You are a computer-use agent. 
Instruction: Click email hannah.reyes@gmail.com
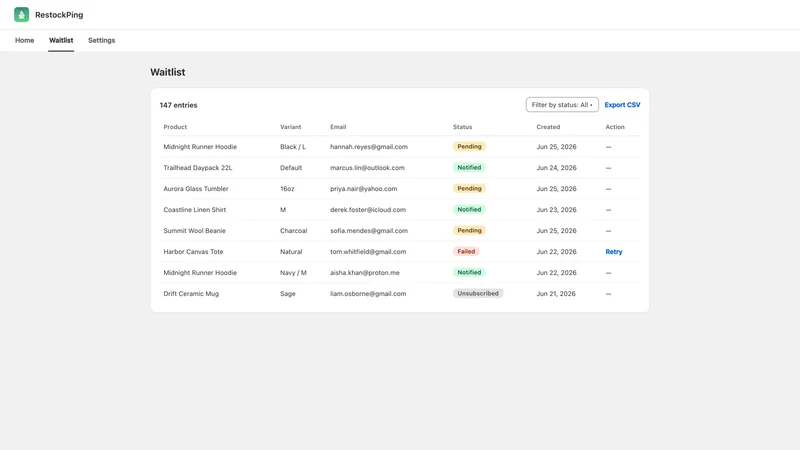tap(369, 147)
